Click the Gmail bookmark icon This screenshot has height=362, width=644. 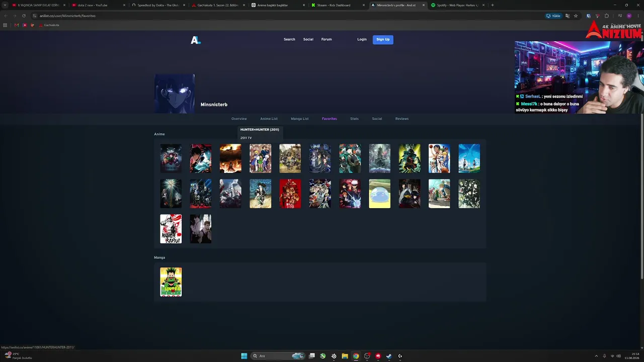click(x=17, y=25)
